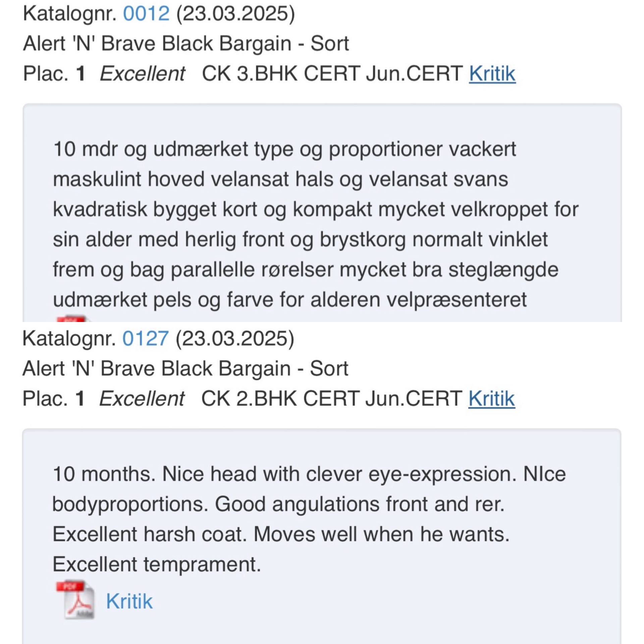Click the "CK 2.BHK CERT Jun.CERT" awards text
The height and width of the screenshot is (644, 644).
pos(331,398)
